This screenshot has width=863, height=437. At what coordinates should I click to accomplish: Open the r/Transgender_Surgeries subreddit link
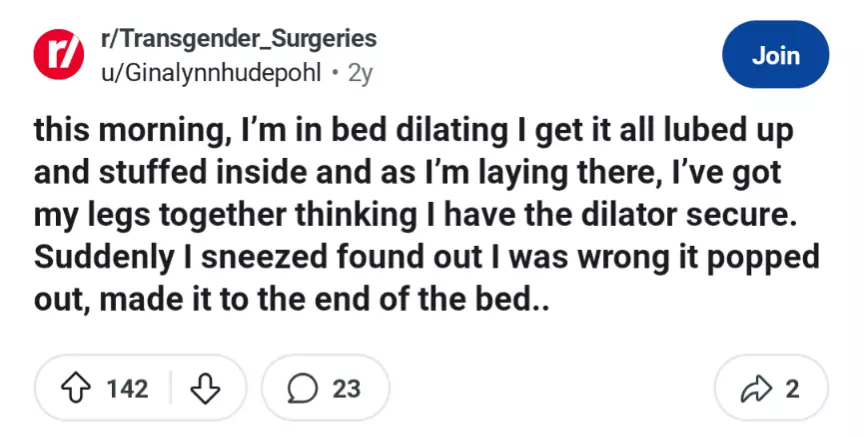point(238,40)
